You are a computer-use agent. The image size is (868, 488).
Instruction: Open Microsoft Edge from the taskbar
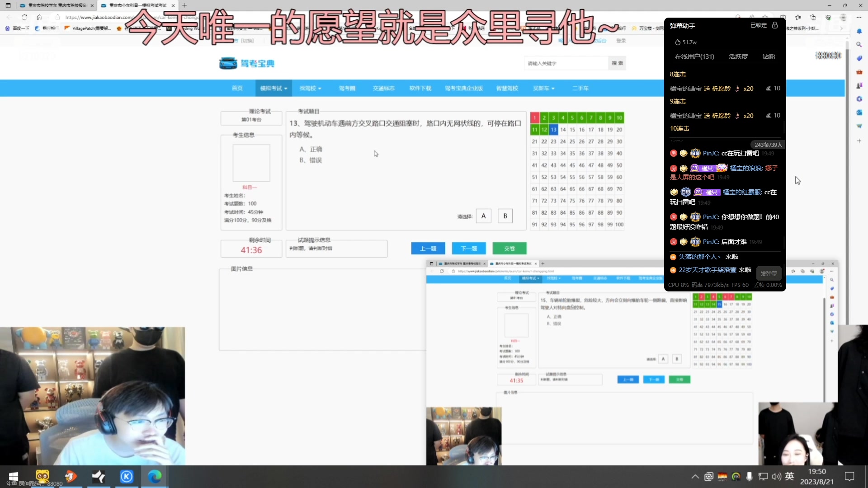155,477
